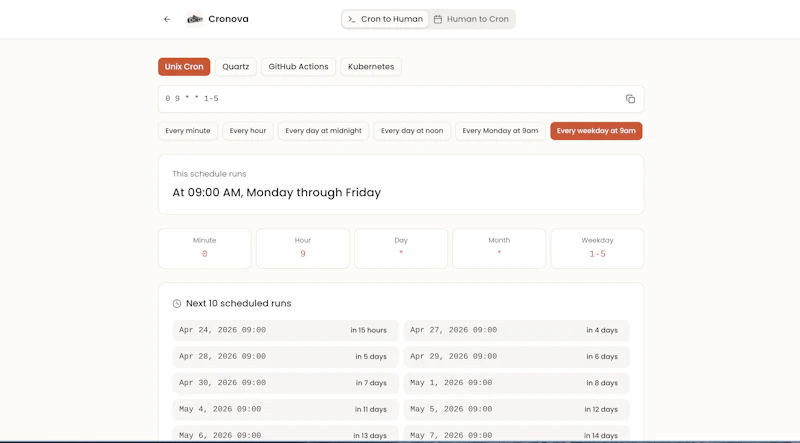This screenshot has width=800, height=443.
Task: Click the May 5, 2026 09:00 run row
Action: (x=516, y=409)
